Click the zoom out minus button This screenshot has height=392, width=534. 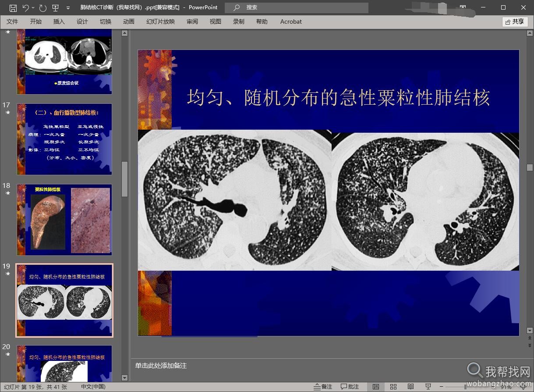441,387
